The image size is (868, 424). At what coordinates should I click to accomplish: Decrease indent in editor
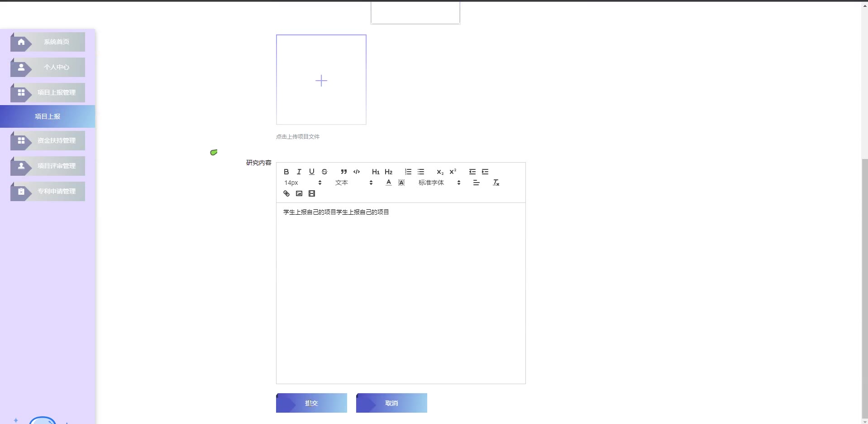coord(472,172)
